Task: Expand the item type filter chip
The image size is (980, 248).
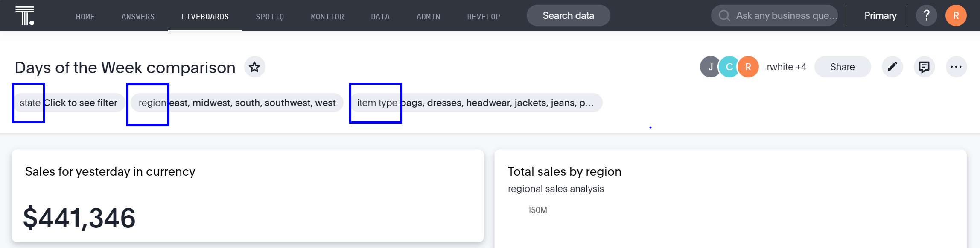Action: pyautogui.click(x=476, y=103)
